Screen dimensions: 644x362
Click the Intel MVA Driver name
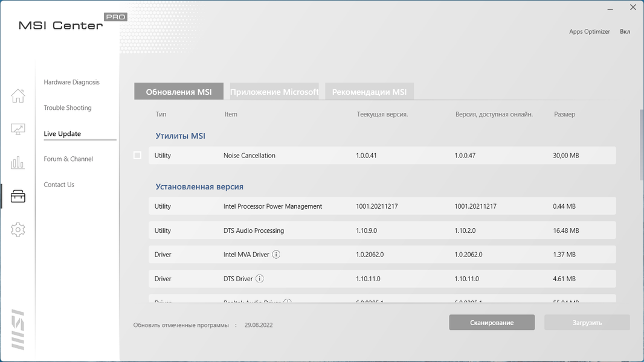246,255
